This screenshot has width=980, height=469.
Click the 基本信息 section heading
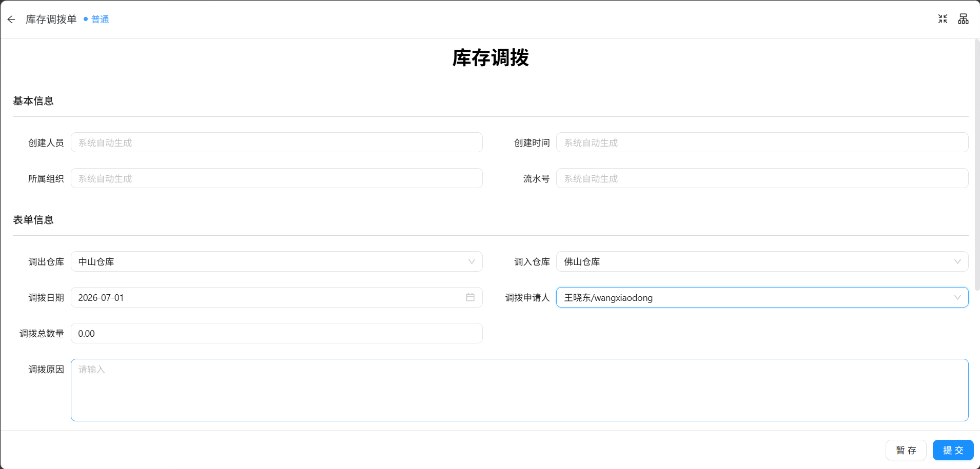click(x=33, y=101)
